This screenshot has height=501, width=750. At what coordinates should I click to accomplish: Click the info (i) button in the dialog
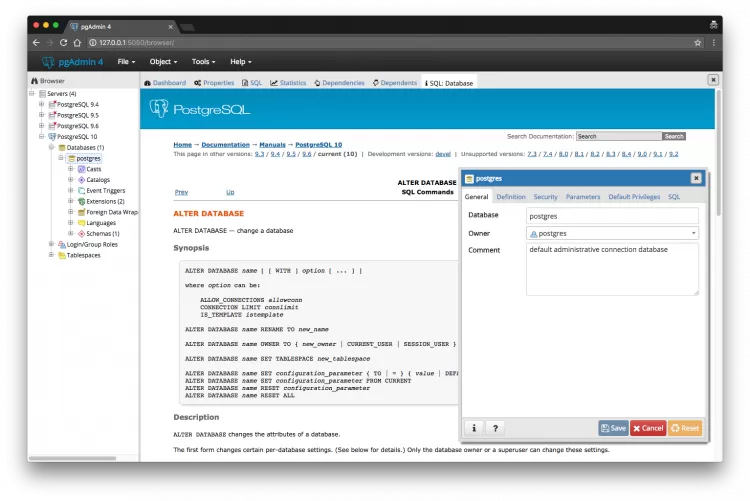(x=474, y=428)
